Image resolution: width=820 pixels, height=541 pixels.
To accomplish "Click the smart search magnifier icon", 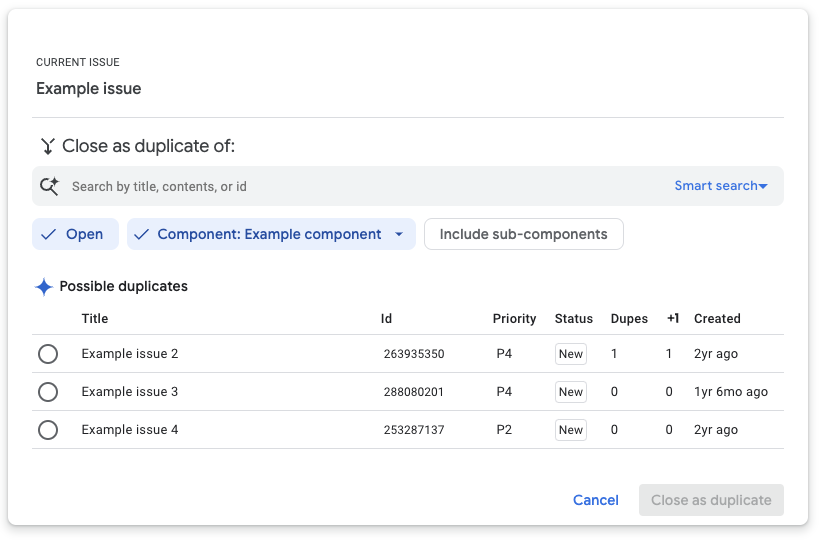I will tap(49, 186).
